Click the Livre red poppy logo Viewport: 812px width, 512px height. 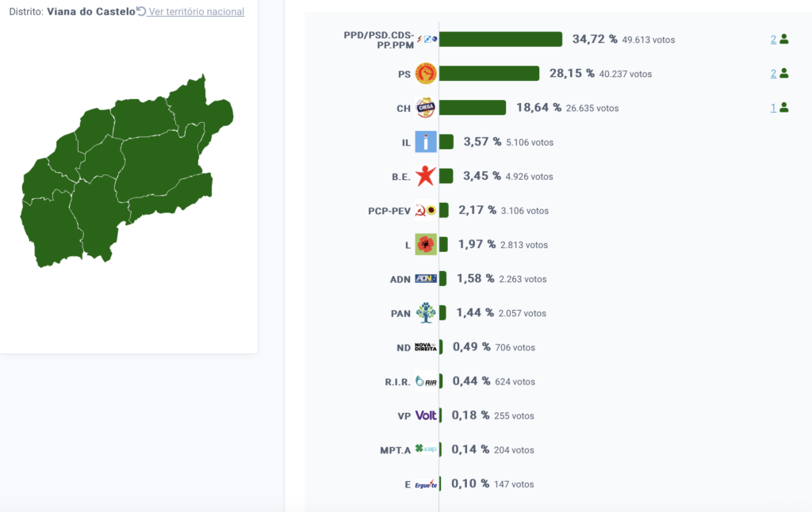426,244
